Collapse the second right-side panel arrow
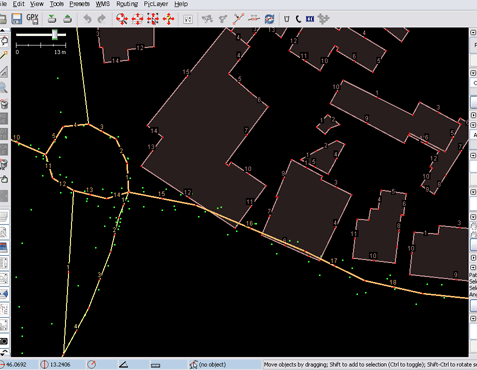Image resolution: width=477 pixels, height=370 pixels. click(x=473, y=73)
